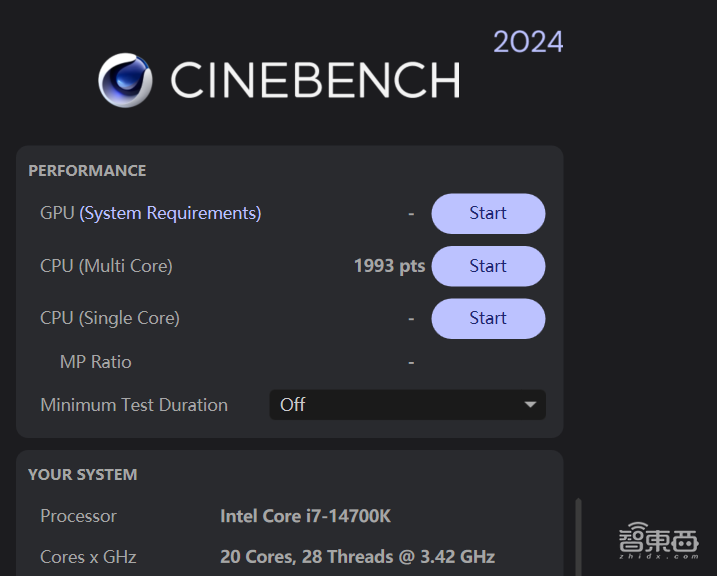Viewport: 717px width, 576px height.
Task: Click the dropdown arrow beside Off
Action: pyautogui.click(x=530, y=405)
